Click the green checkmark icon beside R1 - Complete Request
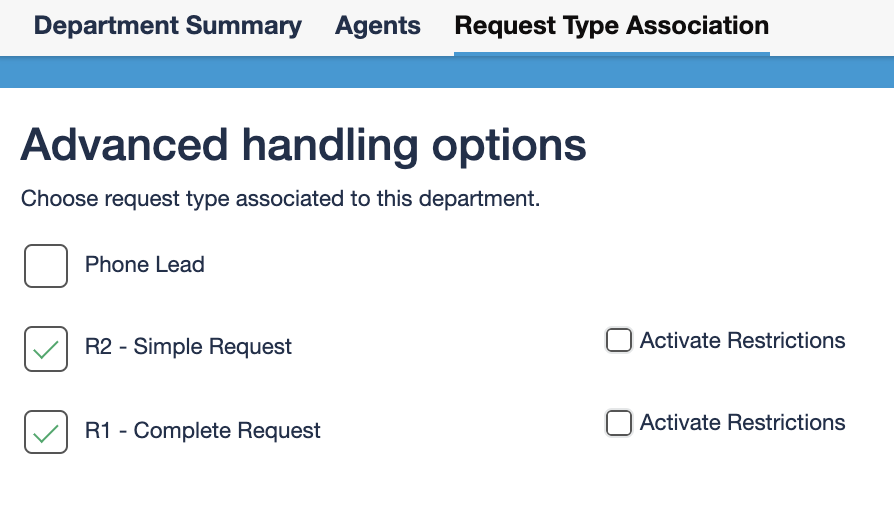This screenshot has width=894, height=506. click(x=46, y=433)
